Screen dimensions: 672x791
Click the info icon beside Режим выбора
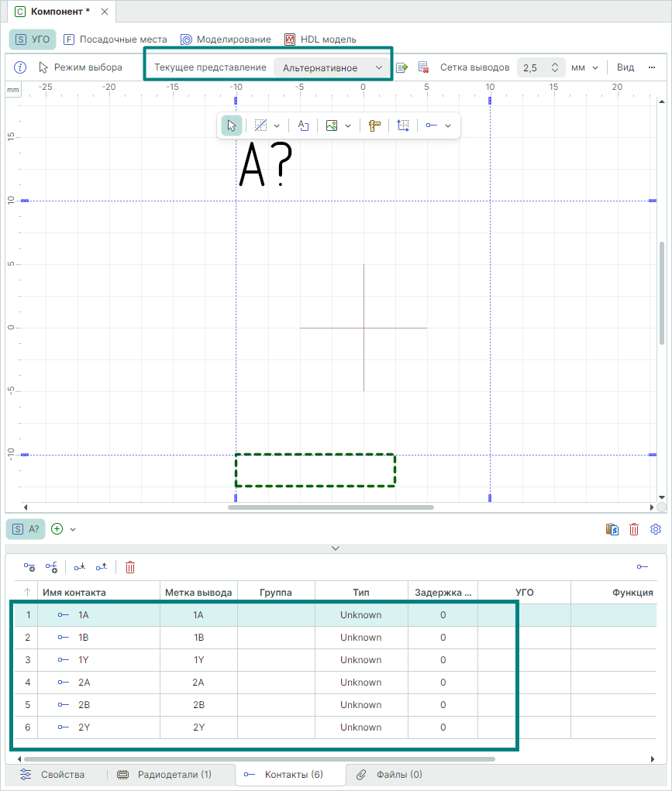(x=21, y=67)
